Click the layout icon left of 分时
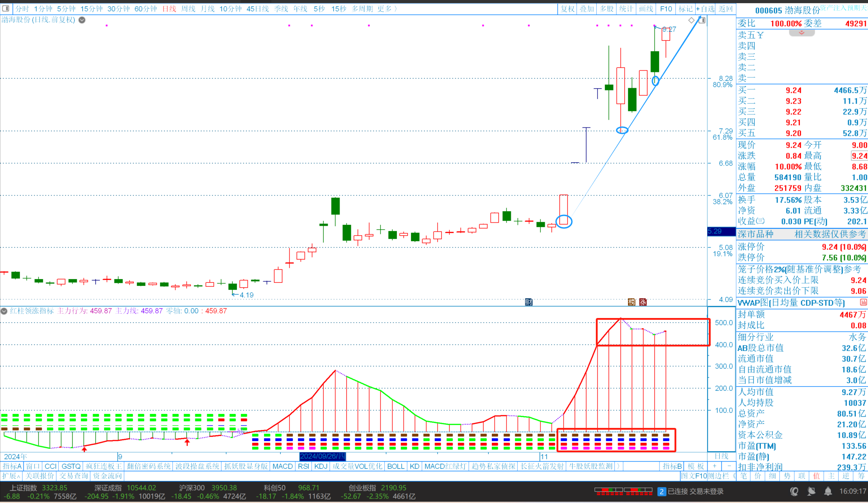 [6, 9]
